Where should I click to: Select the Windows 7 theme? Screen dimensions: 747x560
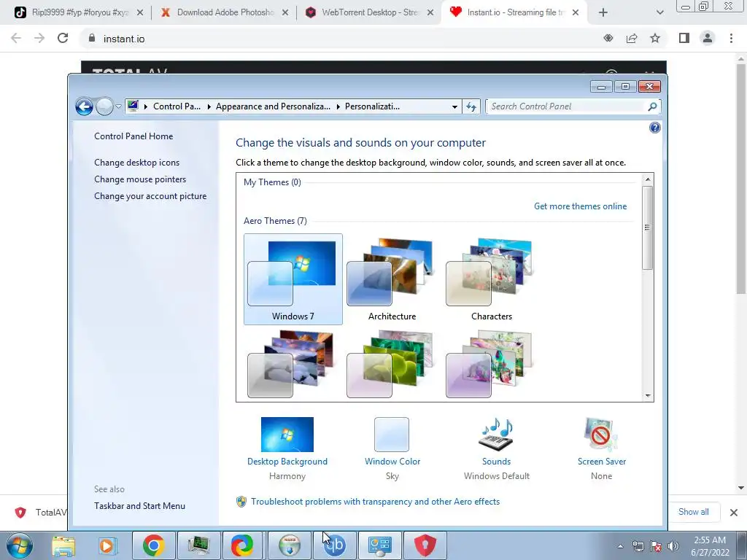[293, 279]
